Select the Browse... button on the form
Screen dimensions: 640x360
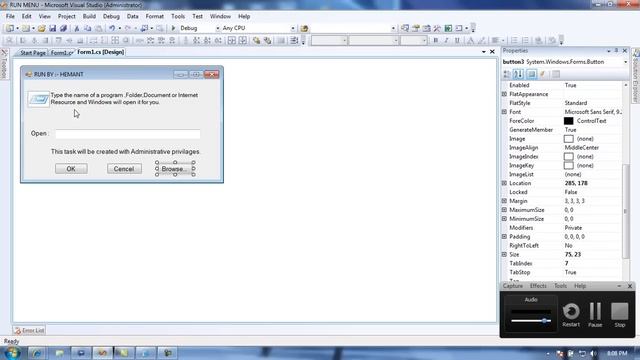click(x=175, y=169)
